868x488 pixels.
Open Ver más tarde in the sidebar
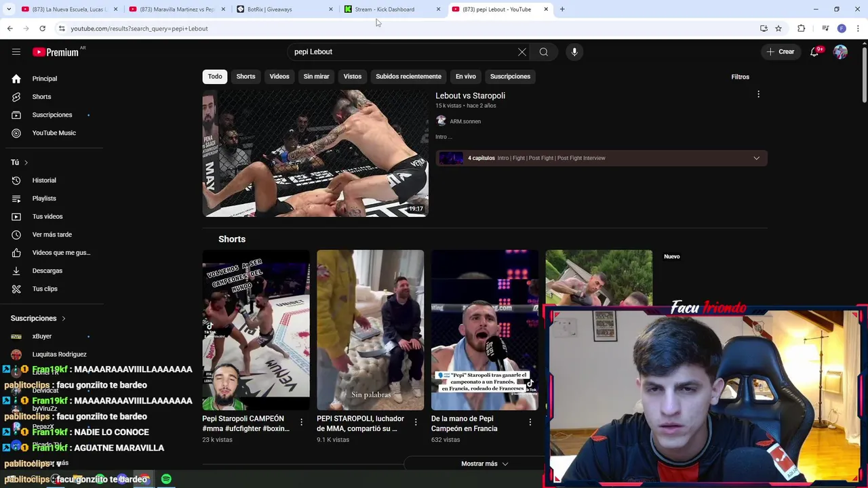[52, 235]
